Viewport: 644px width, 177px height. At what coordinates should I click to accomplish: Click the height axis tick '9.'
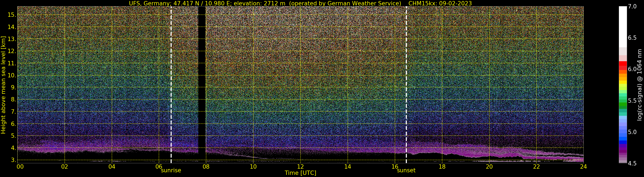click(13, 87)
